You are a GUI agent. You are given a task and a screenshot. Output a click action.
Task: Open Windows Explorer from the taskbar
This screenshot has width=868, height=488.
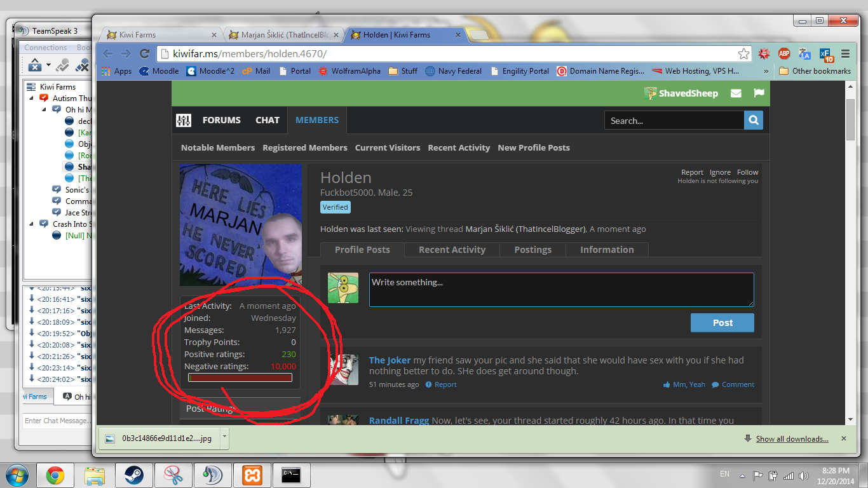coord(94,475)
